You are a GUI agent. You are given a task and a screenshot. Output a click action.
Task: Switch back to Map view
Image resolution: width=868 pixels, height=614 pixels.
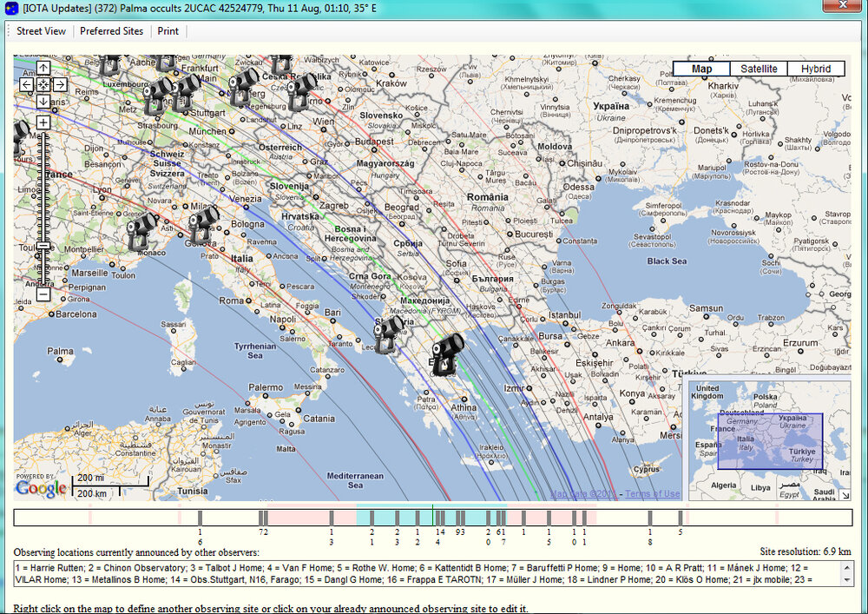701,68
